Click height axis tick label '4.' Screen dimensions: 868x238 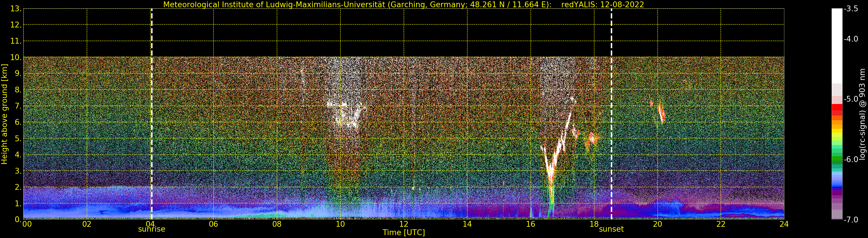click(x=18, y=155)
